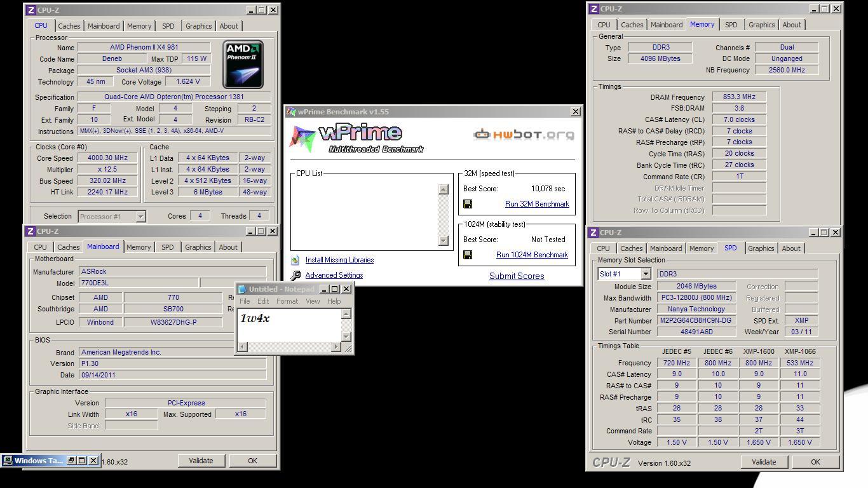Click OK in the SPD CPU-Z window
Screen dimensions: 868x488
tap(815, 462)
